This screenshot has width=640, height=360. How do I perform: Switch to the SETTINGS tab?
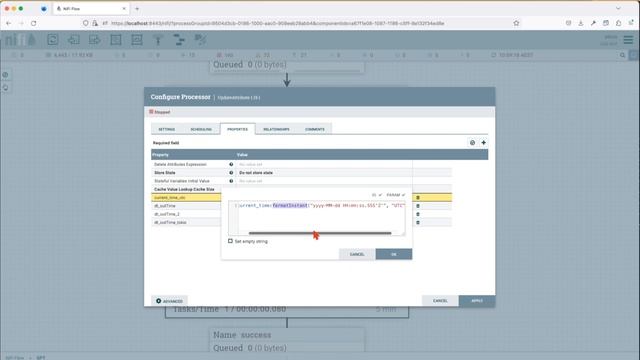click(167, 129)
